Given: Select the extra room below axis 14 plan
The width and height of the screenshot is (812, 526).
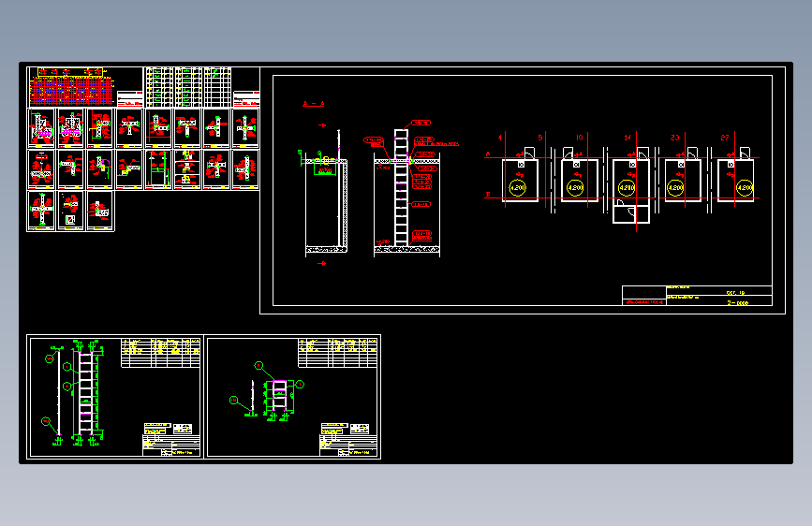Looking at the screenshot, I should 630,214.
